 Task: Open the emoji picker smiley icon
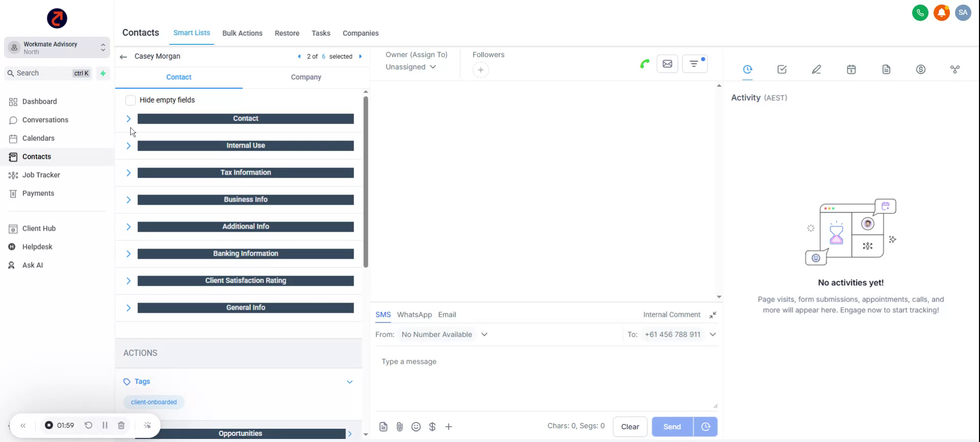click(416, 427)
